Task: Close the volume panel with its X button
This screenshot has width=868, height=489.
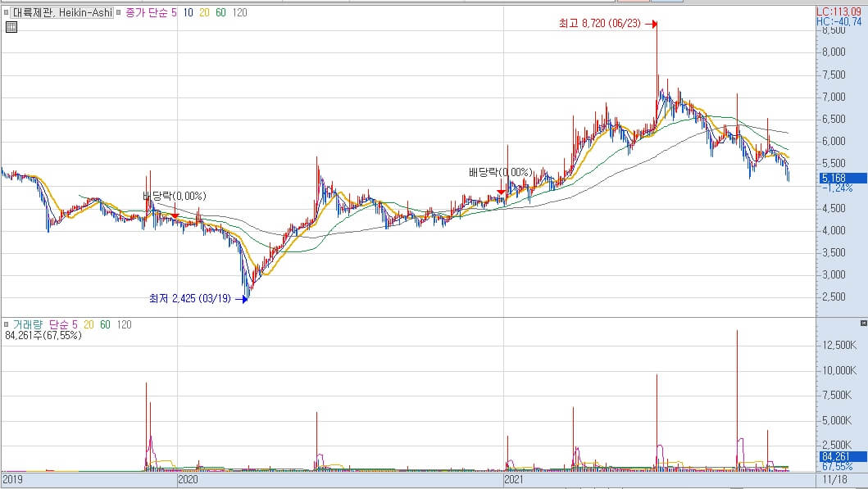Action: [x=864, y=323]
